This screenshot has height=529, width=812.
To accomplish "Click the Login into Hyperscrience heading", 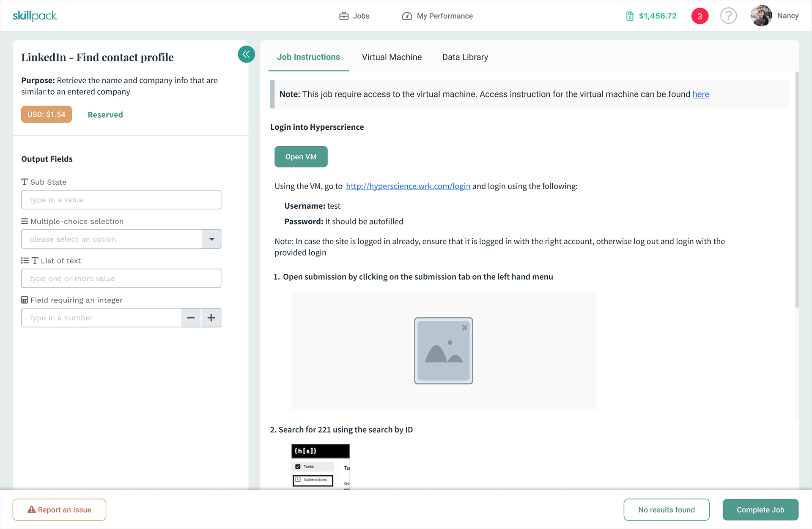I will 317,127.
